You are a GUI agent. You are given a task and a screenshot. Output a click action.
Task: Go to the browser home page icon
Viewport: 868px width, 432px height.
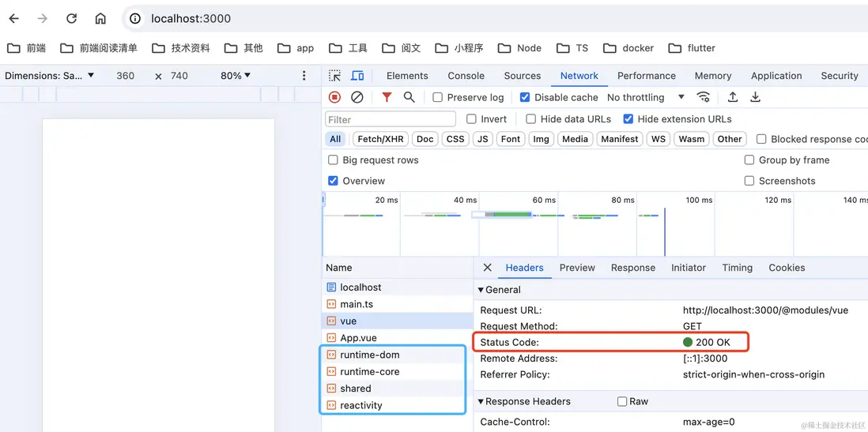(x=100, y=19)
